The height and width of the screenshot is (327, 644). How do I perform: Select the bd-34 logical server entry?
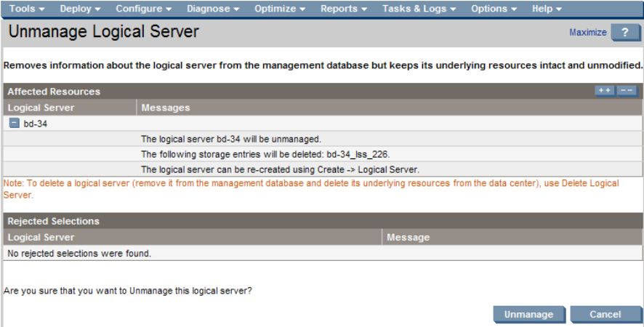pos(36,124)
